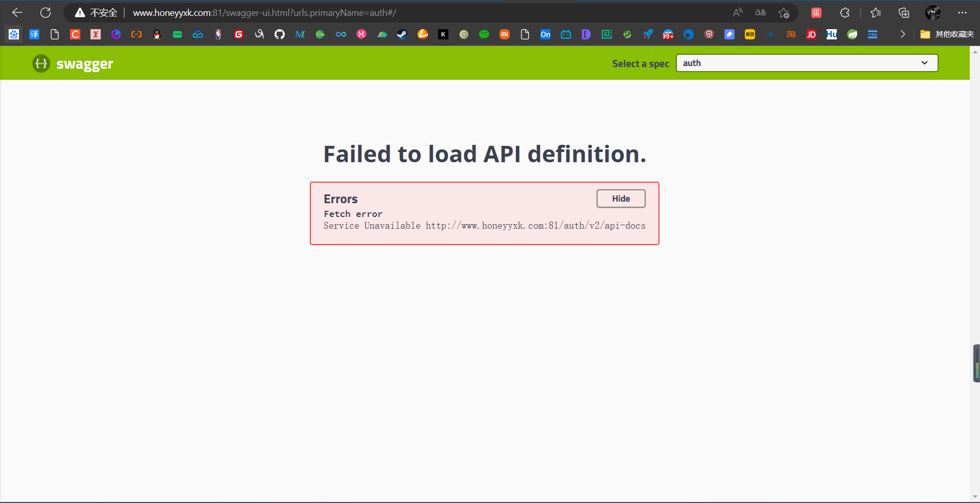980x503 pixels.
Task: Click the Errors heading text
Action: click(x=340, y=199)
